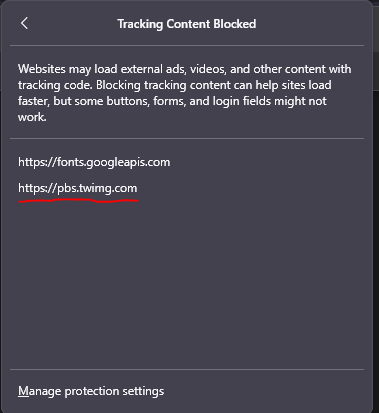Click the "https://" prefix of the fonts URL
379x413 pixels.
point(37,163)
